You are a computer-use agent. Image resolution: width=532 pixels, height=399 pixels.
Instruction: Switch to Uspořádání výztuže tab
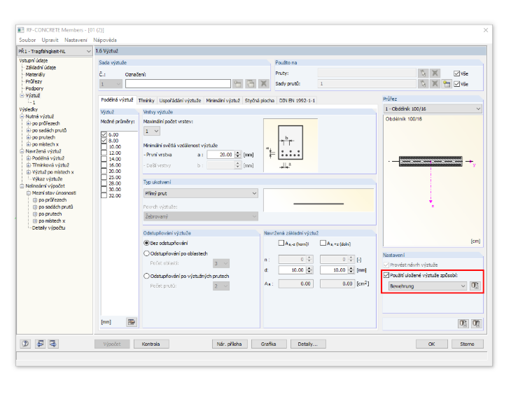(180, 100)
